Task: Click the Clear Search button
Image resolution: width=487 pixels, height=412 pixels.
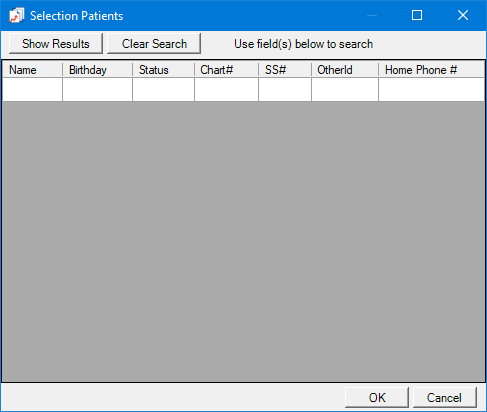Action: tap(154, 43)
